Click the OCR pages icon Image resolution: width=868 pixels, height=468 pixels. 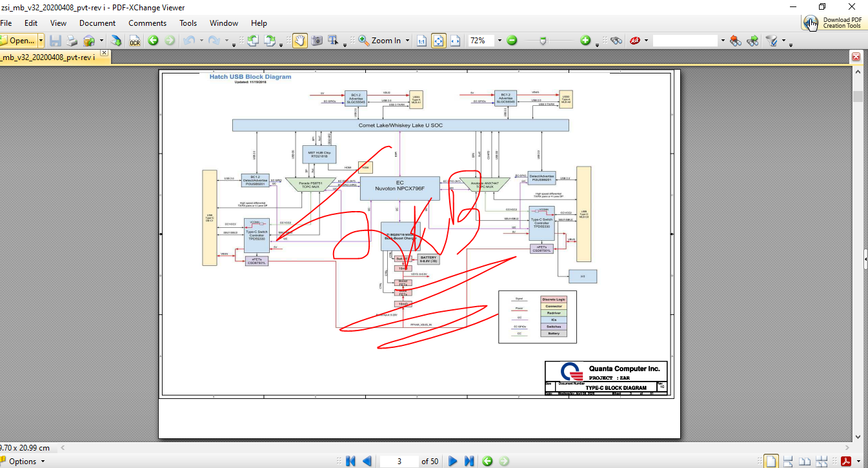(134, 41)
